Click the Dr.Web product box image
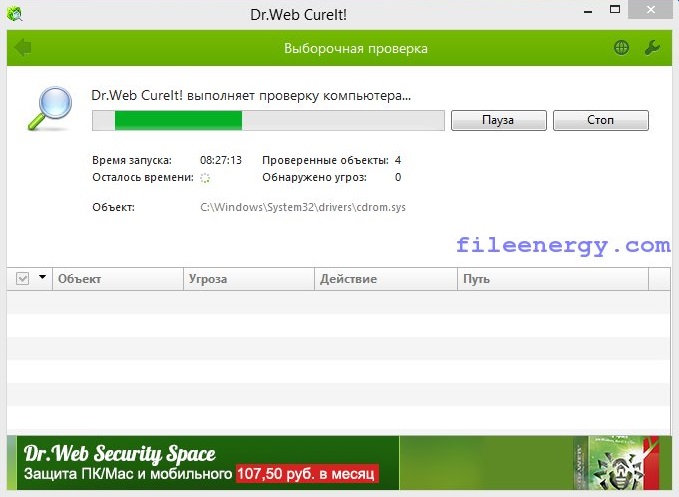679x497 pixels. click(x=618, y=463)
